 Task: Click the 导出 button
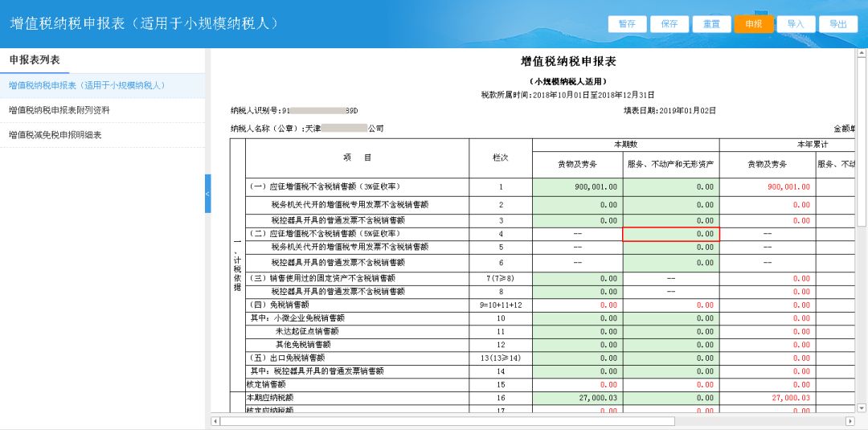click(838, 24)
